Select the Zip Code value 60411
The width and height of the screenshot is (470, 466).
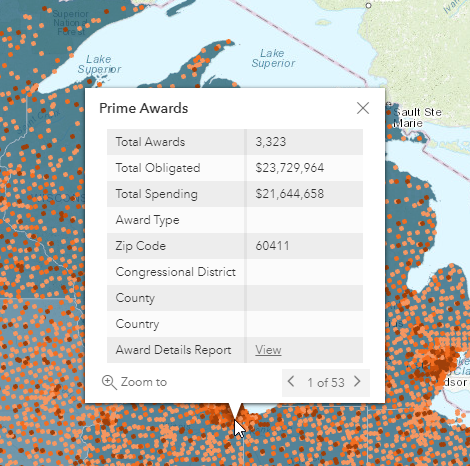pos(272,246)
